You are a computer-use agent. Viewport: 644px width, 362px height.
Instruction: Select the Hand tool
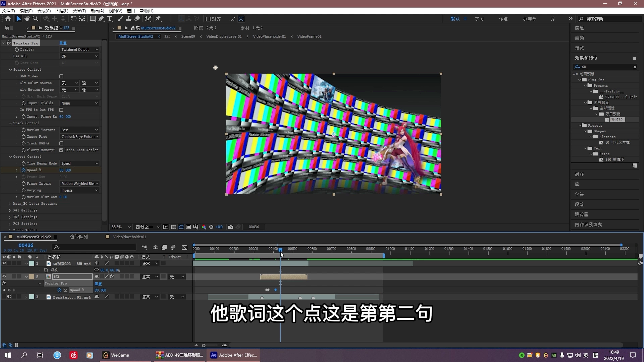tap(27, 18)
